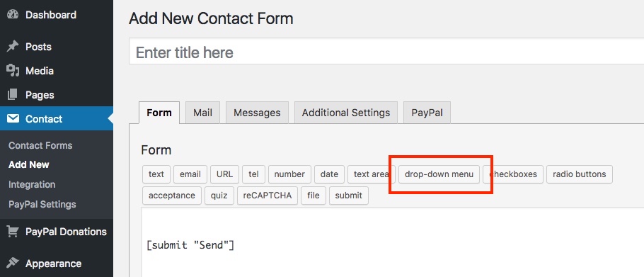Click the PayPal Donations cart icon
Viewport: 644px width, 277px height.
click(13, 232)
